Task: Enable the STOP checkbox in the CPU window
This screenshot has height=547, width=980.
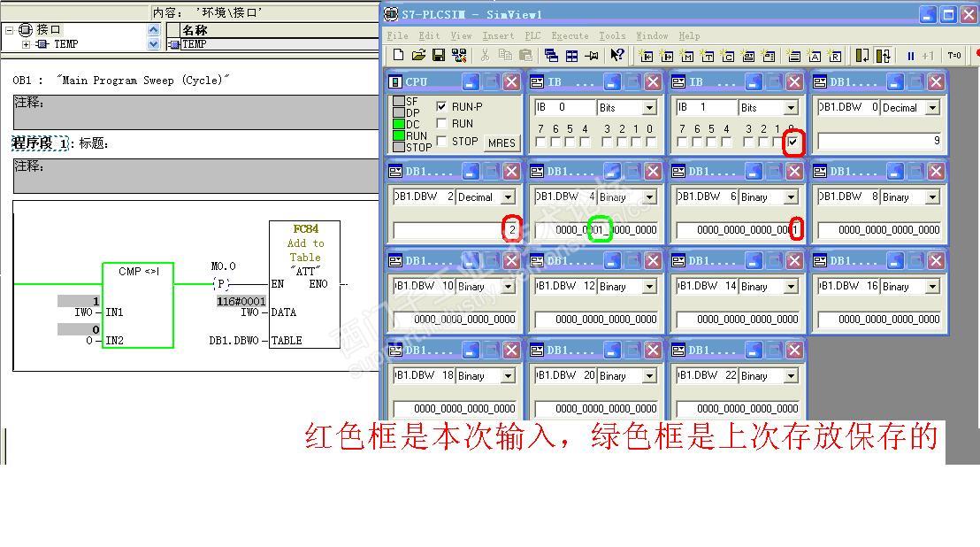Action: click(441, 142)
